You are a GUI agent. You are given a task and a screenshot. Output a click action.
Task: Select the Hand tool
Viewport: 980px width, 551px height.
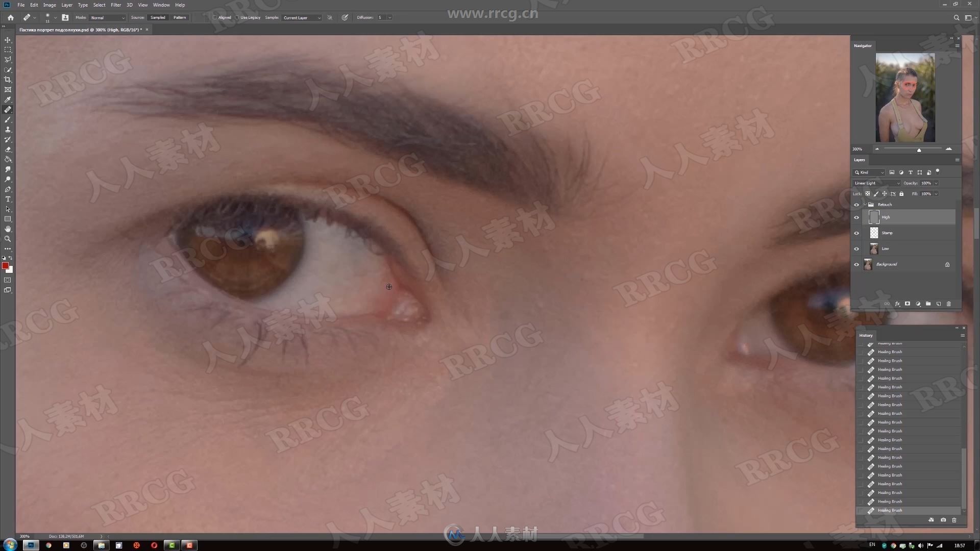point(8,229)
